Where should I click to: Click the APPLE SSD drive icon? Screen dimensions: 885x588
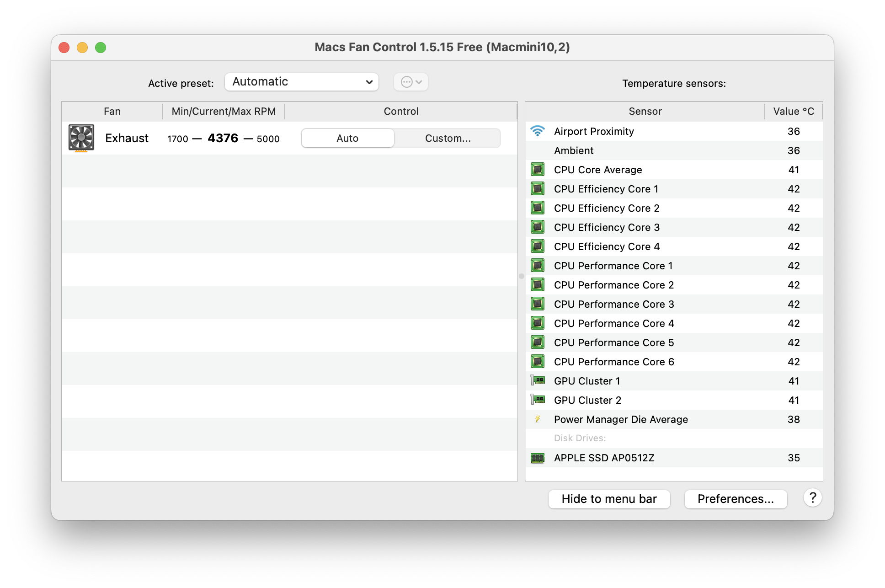click(x=538, y=458)
